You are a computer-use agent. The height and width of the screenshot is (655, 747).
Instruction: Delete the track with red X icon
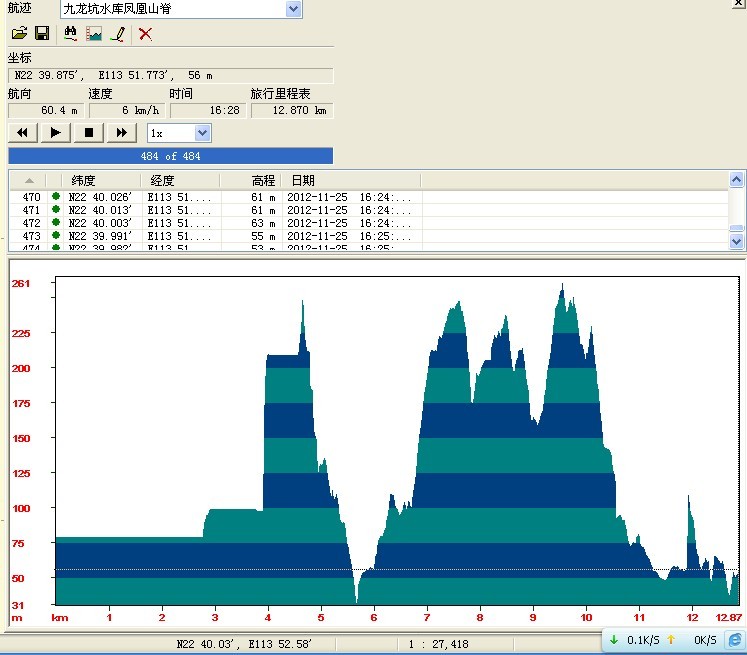(145, 34)
